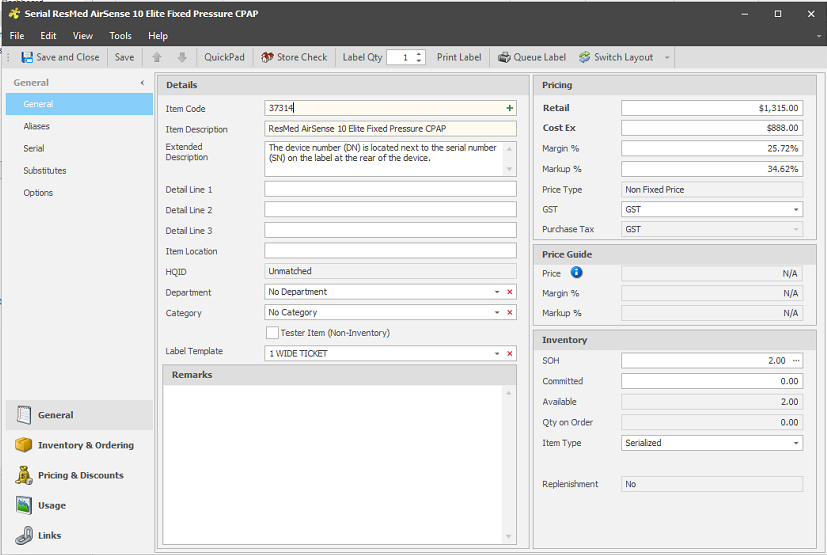Open the GST dropdown
Image resolution: width=827 pixels, height=555 pixels.
tap(796, 209)
